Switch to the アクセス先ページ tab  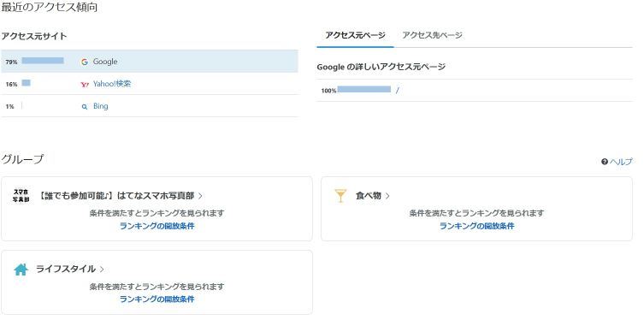tap(432, 35)
